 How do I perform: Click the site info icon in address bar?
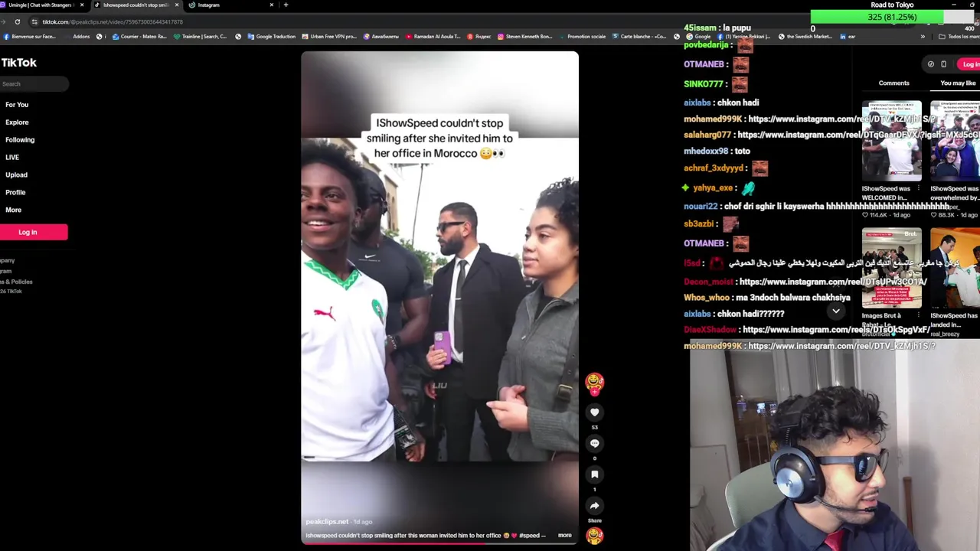[x=34, y=21]
